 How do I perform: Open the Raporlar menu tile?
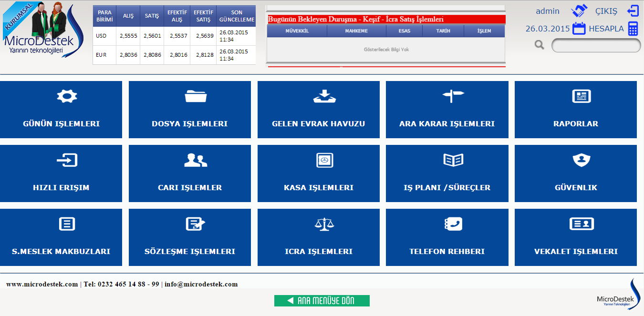[575, 110]
